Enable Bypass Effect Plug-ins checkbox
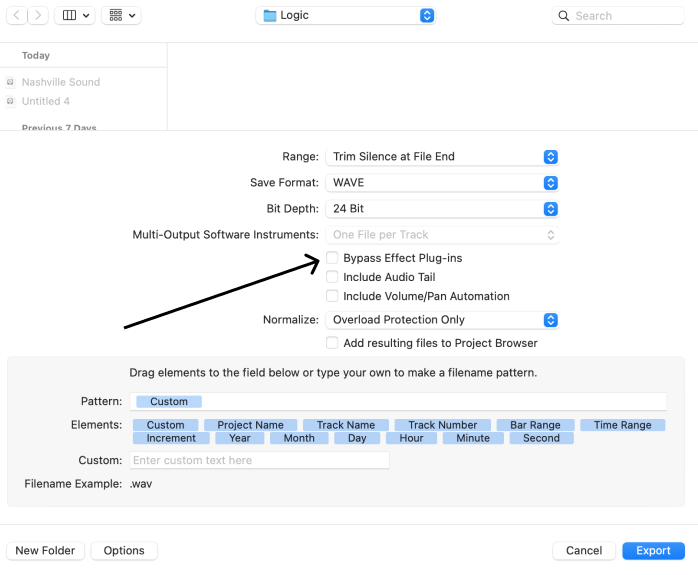This screenshot has width=698, height=575. [x=332, y=258]
